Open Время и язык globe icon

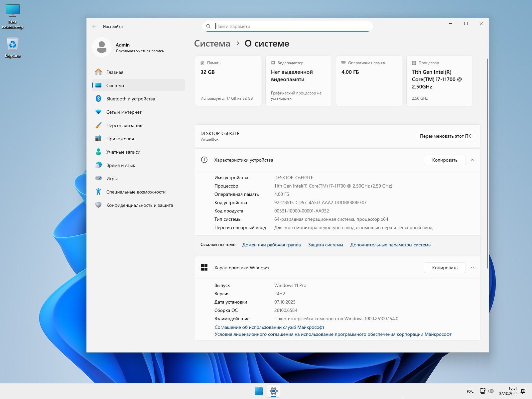coord(98,165)
